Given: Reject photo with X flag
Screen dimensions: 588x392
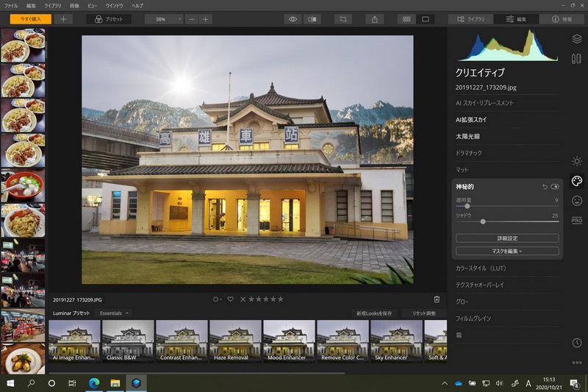Looking at the screenshot, I should click(243, 299).
